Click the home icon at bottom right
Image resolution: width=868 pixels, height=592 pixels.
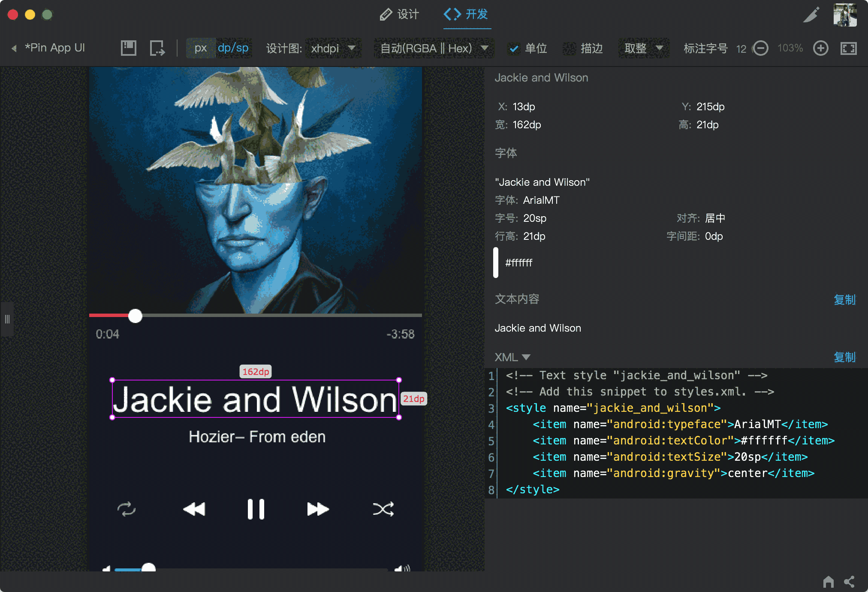828,582
